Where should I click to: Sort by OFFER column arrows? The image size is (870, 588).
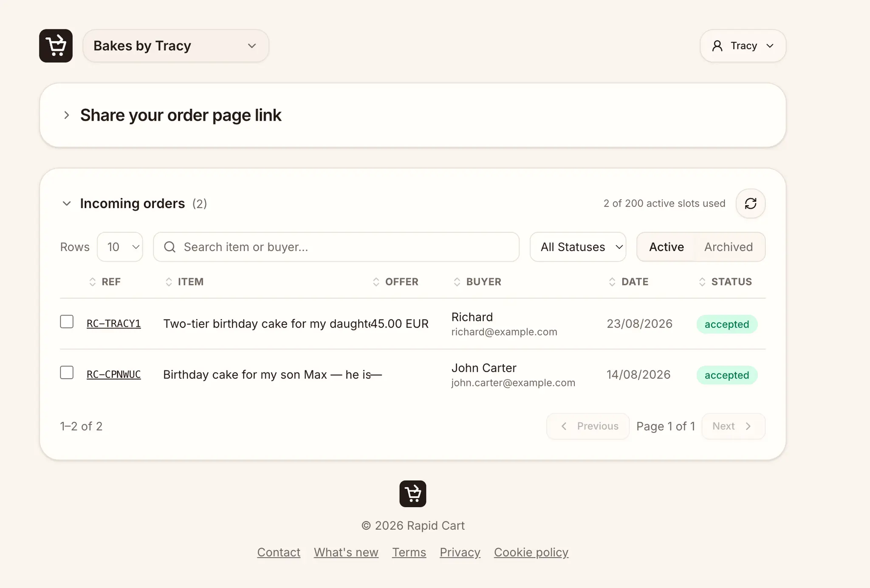click(376, 282)
